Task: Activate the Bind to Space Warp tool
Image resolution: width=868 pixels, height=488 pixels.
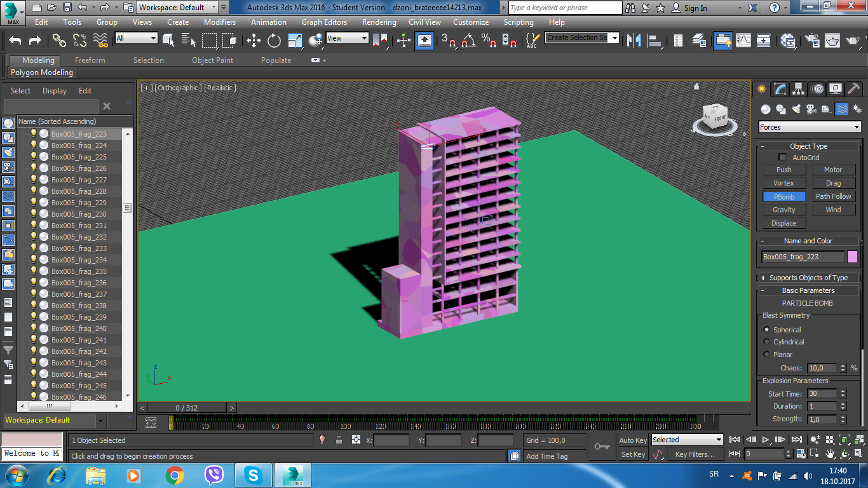Action: pyautogui.click(x=100, y=41)
